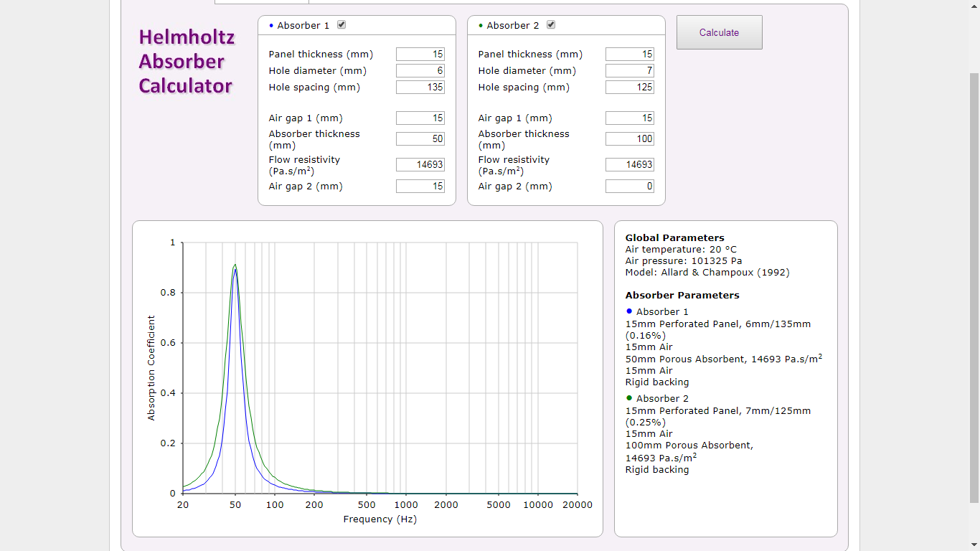Edit Absorber 2 hole spacing value
Image resolution: width=980 pixels, height=551 pixels.
630,88
